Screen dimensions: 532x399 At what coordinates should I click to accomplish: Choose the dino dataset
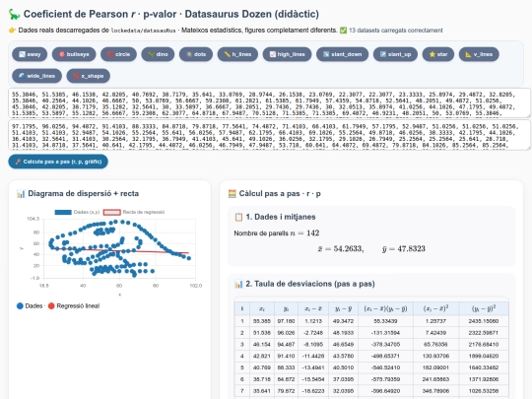(x=158, y=54)
